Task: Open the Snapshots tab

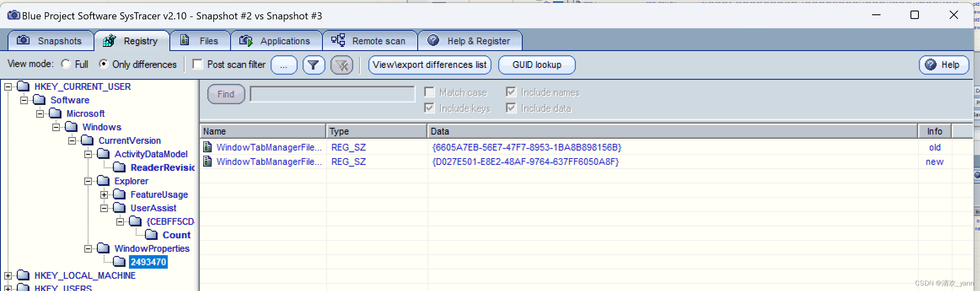Action: click(x=51, y=41)
